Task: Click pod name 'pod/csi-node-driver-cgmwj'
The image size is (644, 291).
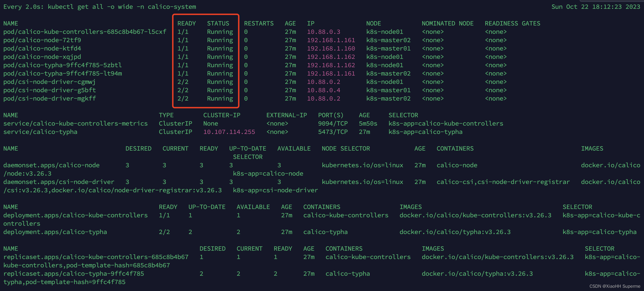Action: [50, 82]
